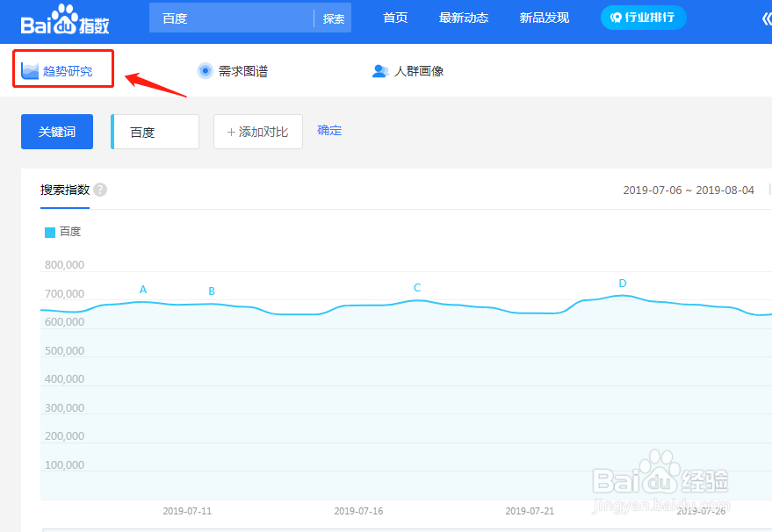The height and width of the screenshot is (532, 772).
Task: Click the 2019-07-11 axis date label
Action: coord(187,511)
